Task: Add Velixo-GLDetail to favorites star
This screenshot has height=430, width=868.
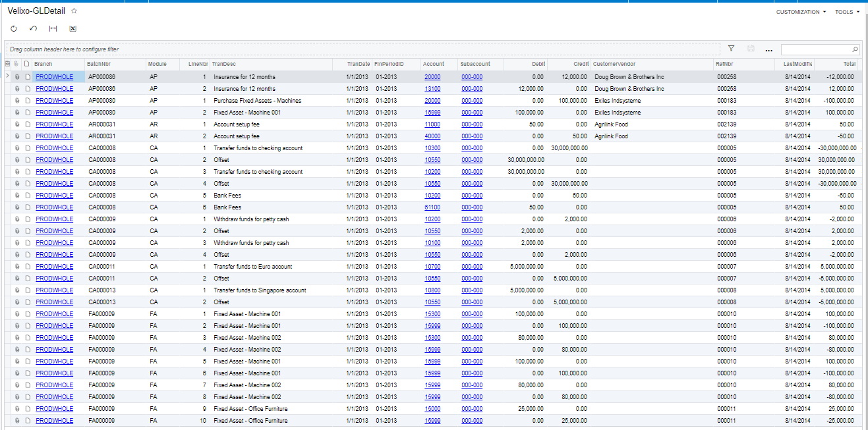Action: pyautogui.click(x=74, y=11)
